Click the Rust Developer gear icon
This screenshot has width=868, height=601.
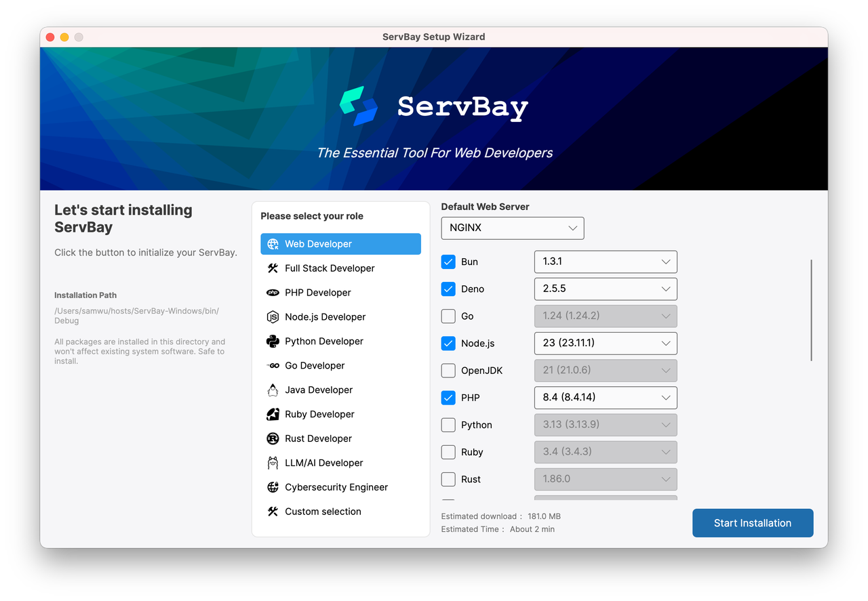click(273, 439)
